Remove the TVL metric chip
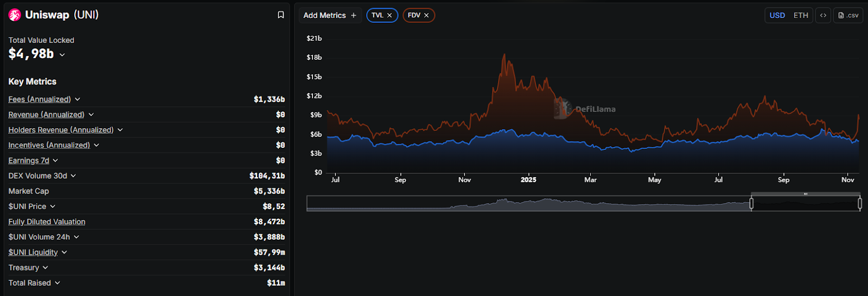Viewport: 868px width, 296px height. pyautogui.click(x=390, y=15)
